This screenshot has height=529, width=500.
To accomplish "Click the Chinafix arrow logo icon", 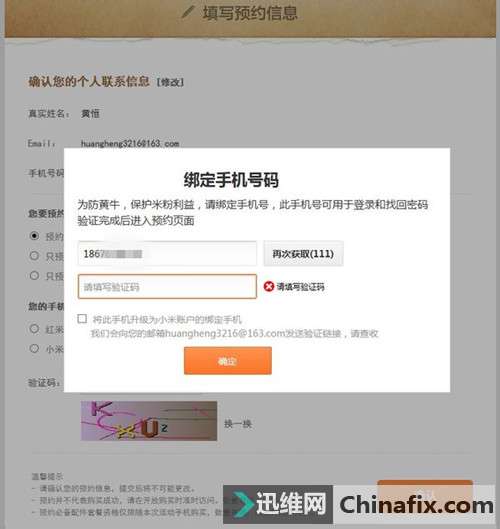I will 244,504.
